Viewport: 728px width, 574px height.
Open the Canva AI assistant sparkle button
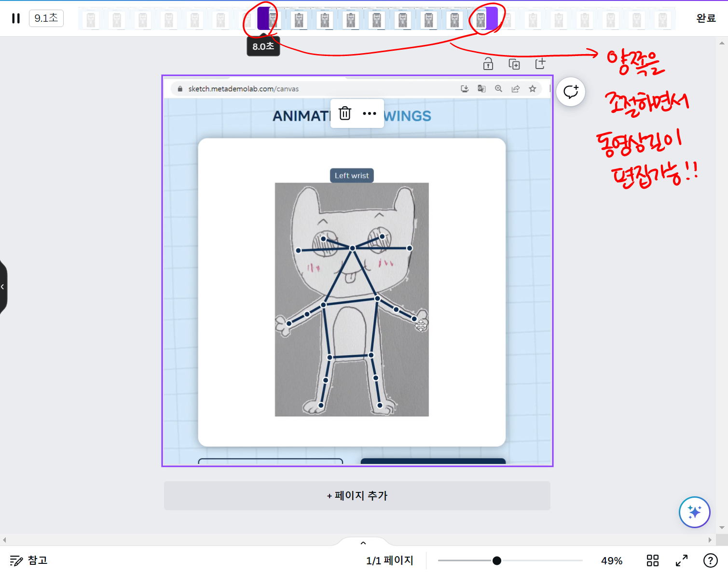694,512
